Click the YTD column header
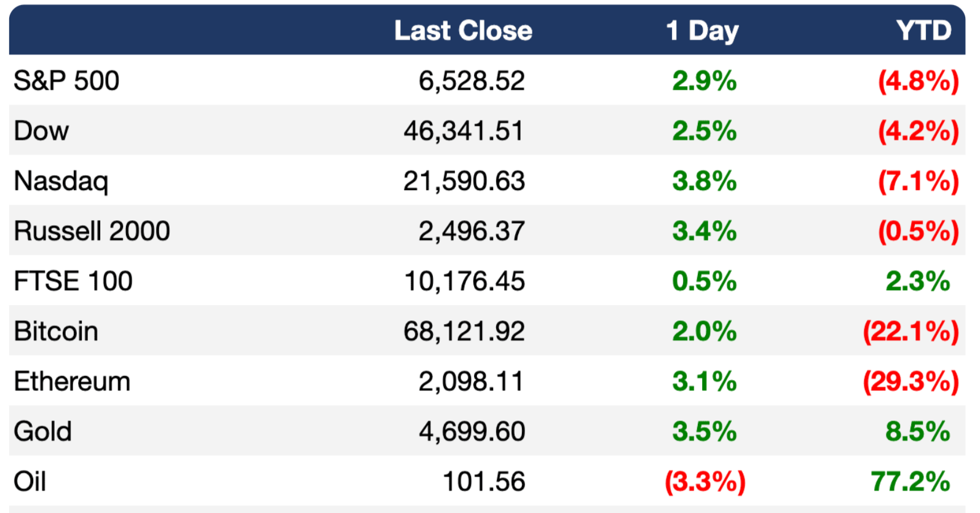 coord(923,31)
